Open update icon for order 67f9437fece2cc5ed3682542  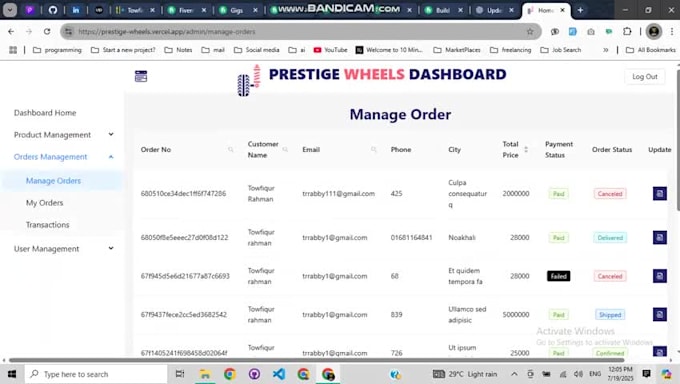coord(660,315)
